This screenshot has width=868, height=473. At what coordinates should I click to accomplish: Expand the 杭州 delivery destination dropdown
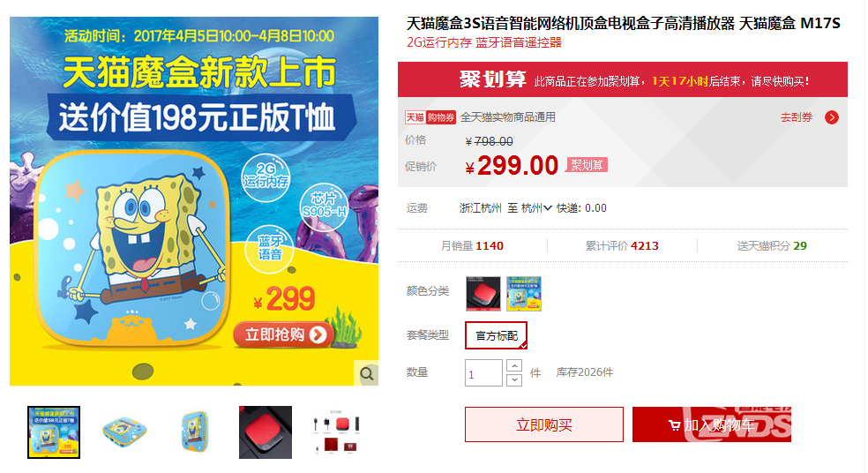(x=536, y=208)
